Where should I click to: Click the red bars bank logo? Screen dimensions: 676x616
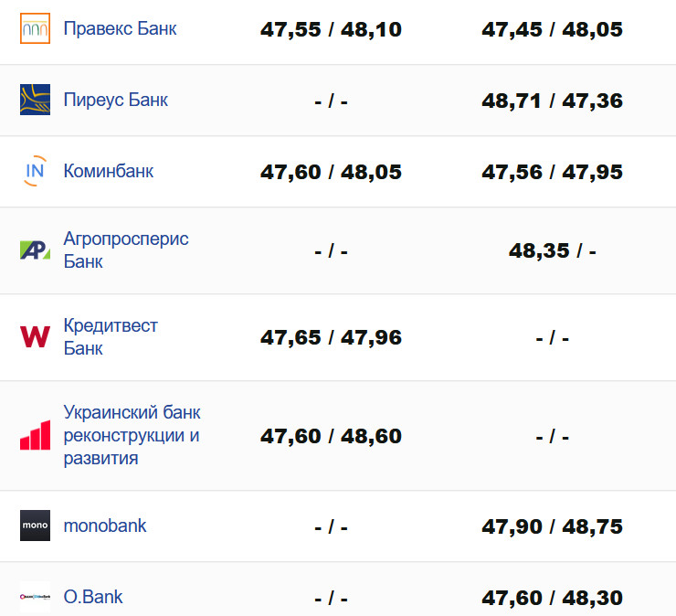(x=35, y=435)
